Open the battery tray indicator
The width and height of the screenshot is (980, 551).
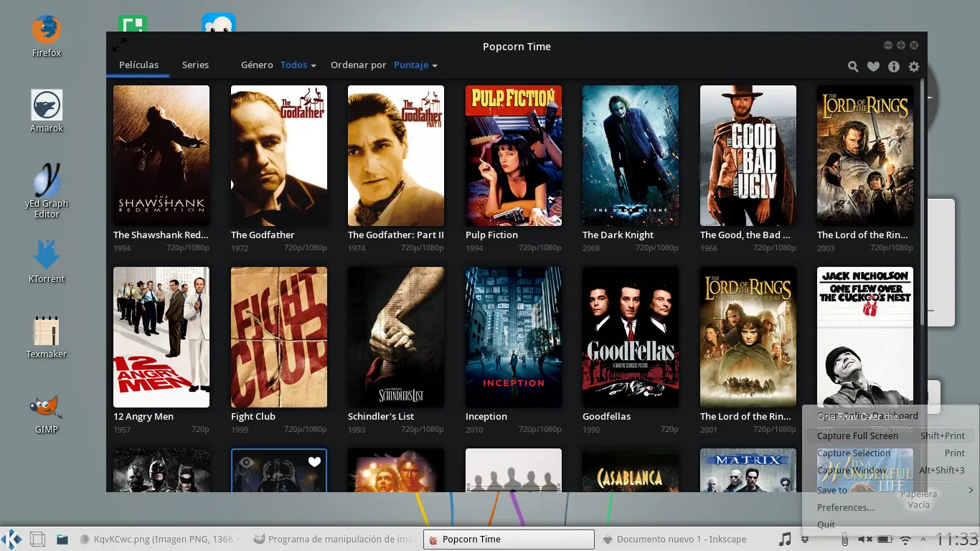point(885,539)
